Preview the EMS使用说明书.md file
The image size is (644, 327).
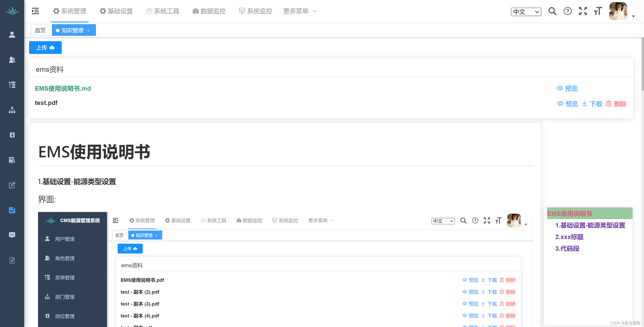point(567,88)
